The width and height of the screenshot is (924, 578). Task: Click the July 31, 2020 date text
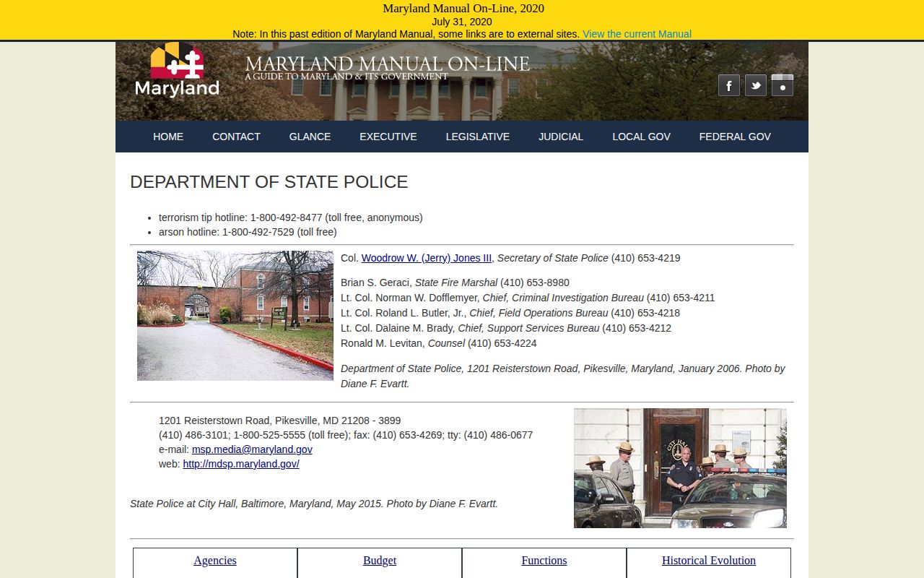[462, 22]
